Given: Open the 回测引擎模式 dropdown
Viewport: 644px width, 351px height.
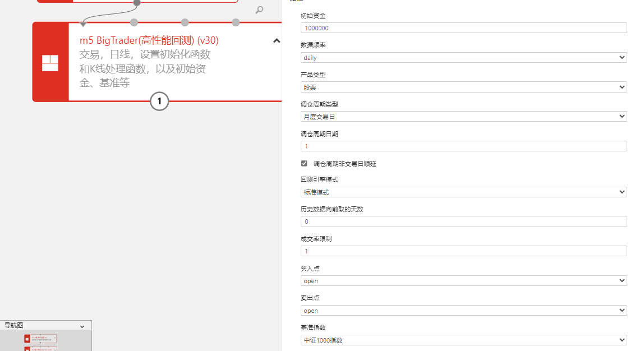Looking at the screenshot, I should [x=463, y=192].
